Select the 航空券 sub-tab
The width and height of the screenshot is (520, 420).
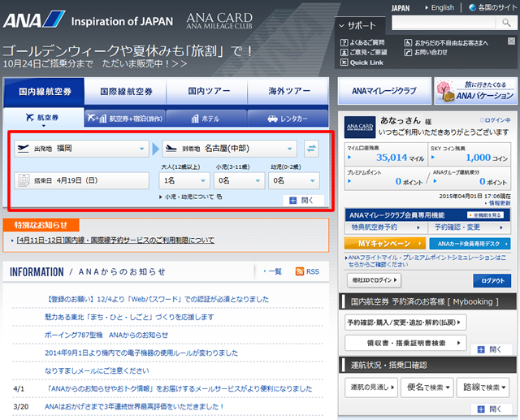[x=44, y=118]
